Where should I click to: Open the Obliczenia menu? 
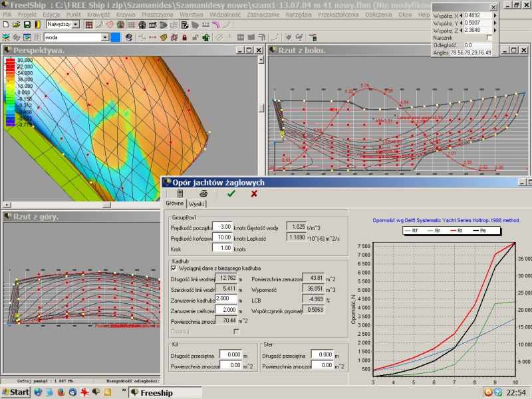tap(378, 15)
